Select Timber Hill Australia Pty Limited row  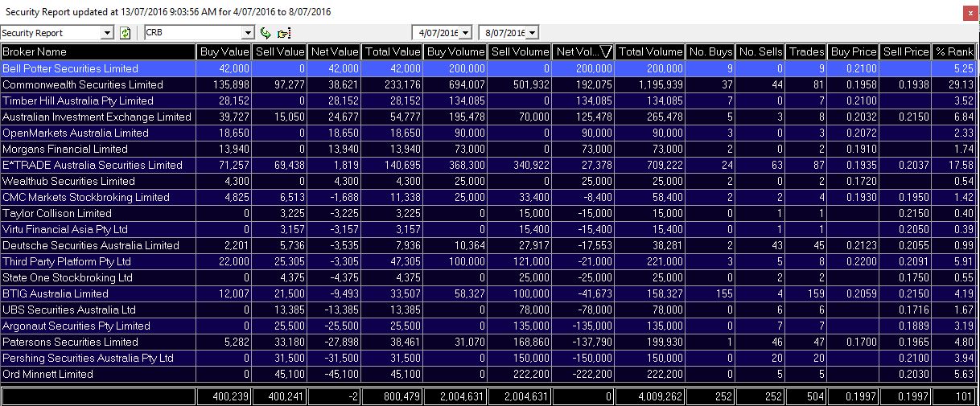489,101
